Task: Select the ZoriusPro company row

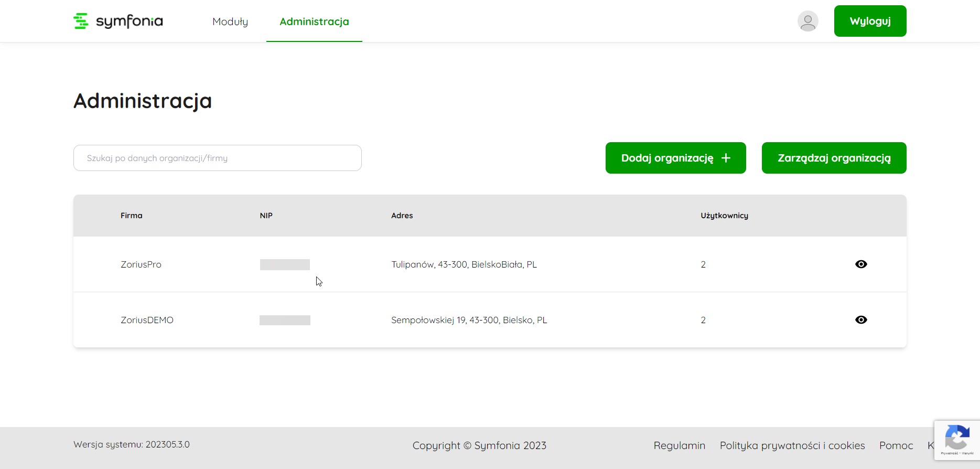Action: pyautogui.click(x=141, y=264)
